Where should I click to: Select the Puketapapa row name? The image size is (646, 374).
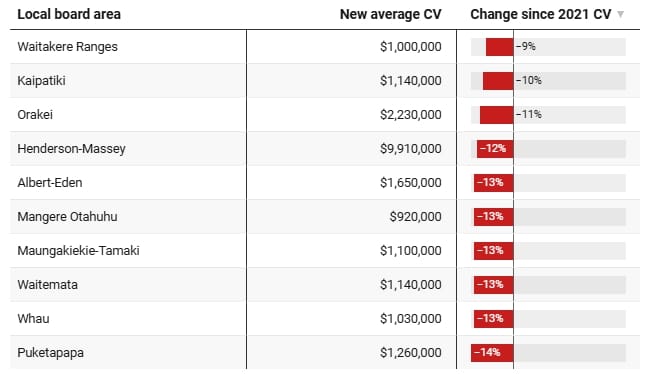tap(50, 353)
